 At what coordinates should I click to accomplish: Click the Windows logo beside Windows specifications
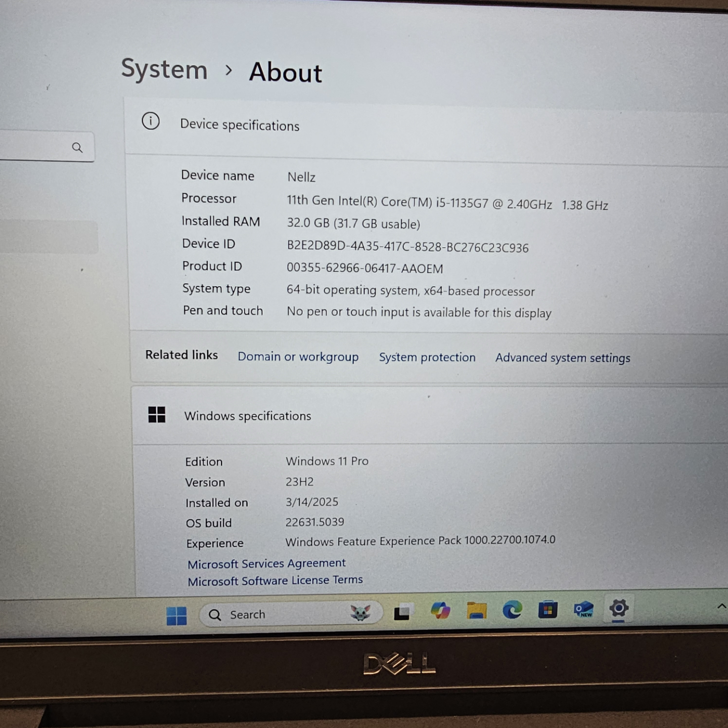157,415
